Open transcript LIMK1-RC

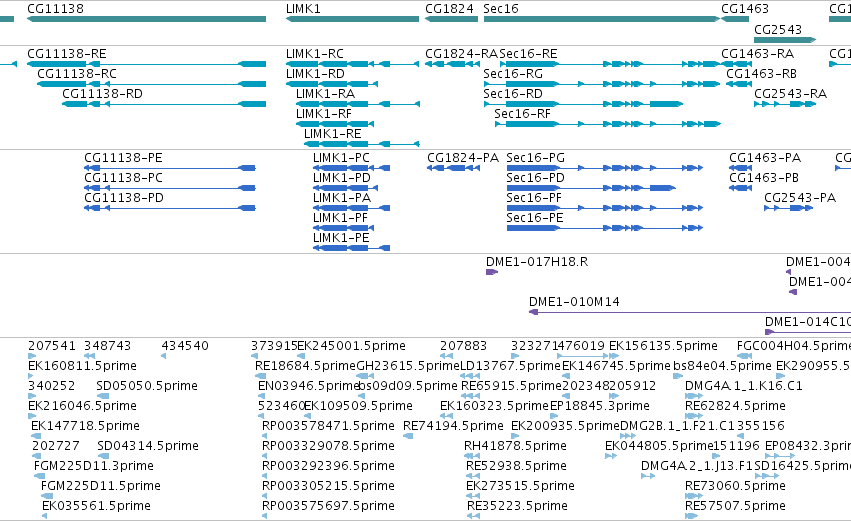click(315, 54)
